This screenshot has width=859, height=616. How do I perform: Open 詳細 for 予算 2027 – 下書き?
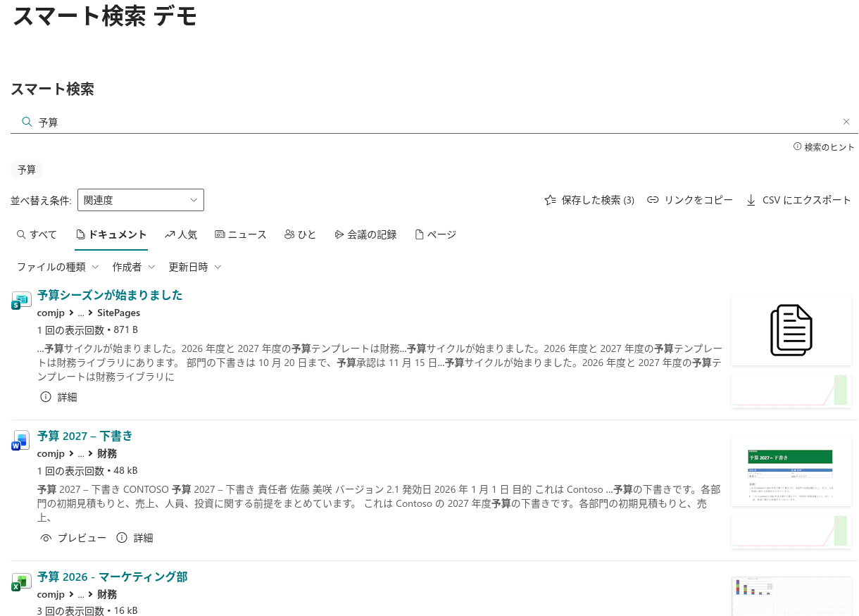point(135,538)
